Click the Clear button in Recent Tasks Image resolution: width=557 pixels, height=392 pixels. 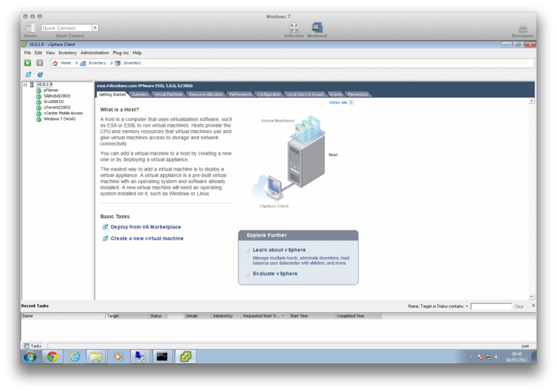coord(519,306)
